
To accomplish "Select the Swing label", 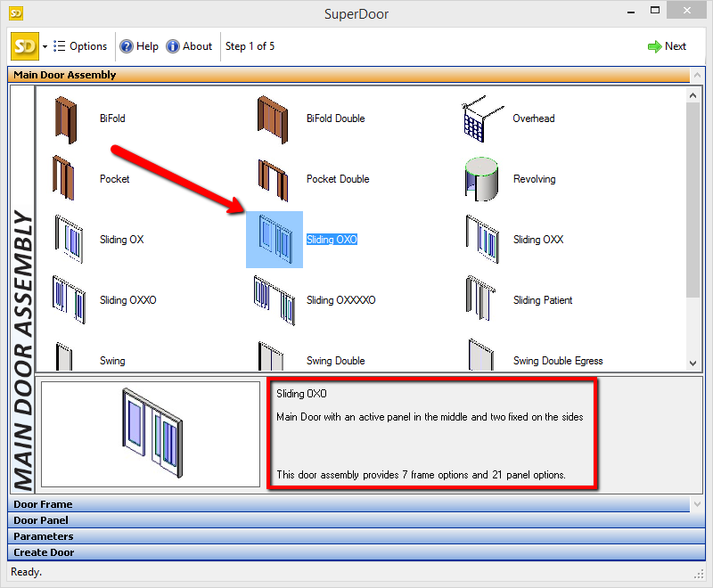I will (112, 361).
